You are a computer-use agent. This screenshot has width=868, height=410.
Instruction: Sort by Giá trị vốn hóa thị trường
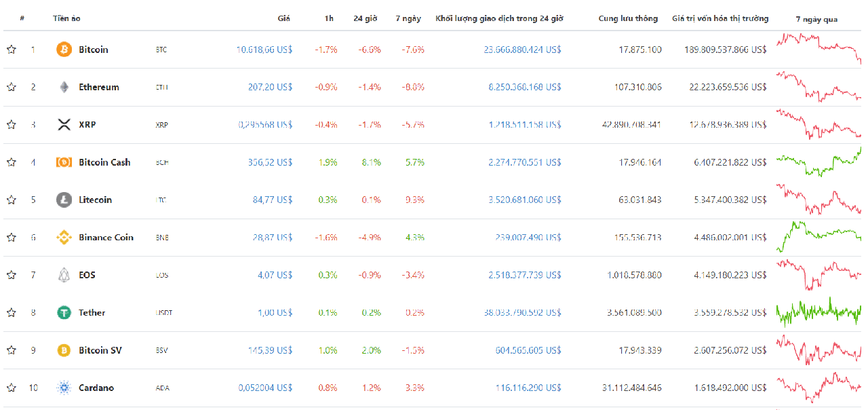[720, 18]
